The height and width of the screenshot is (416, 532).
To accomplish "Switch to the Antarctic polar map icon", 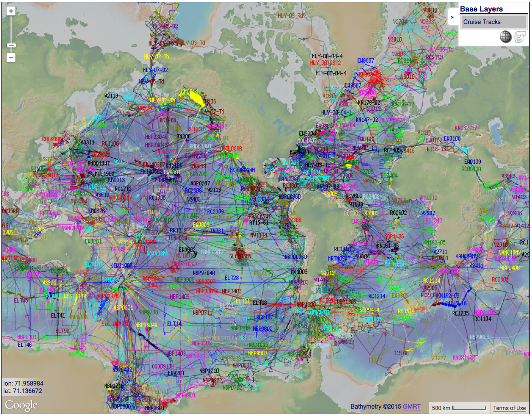I will (520, 37).
